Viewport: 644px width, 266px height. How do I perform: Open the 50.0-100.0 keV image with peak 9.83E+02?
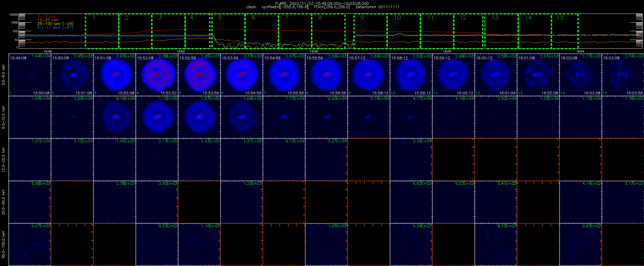(581, 244)
